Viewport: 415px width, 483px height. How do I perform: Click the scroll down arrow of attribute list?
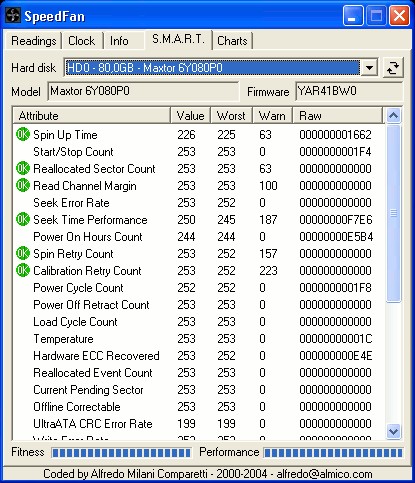(393, 432)
